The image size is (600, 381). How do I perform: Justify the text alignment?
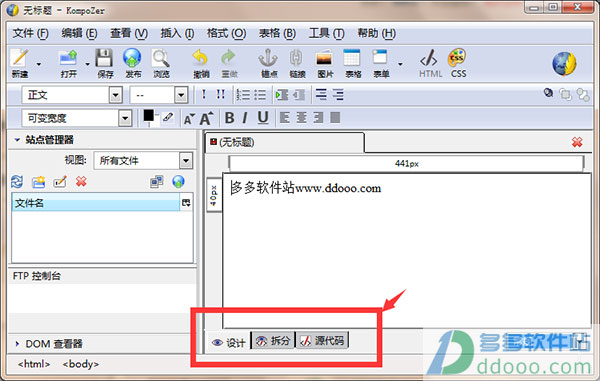[335, 118]
